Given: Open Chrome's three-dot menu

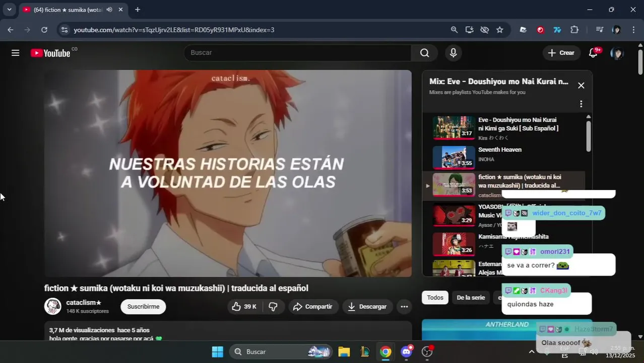Looking at the screenshot, I should [x=633, y=30].
